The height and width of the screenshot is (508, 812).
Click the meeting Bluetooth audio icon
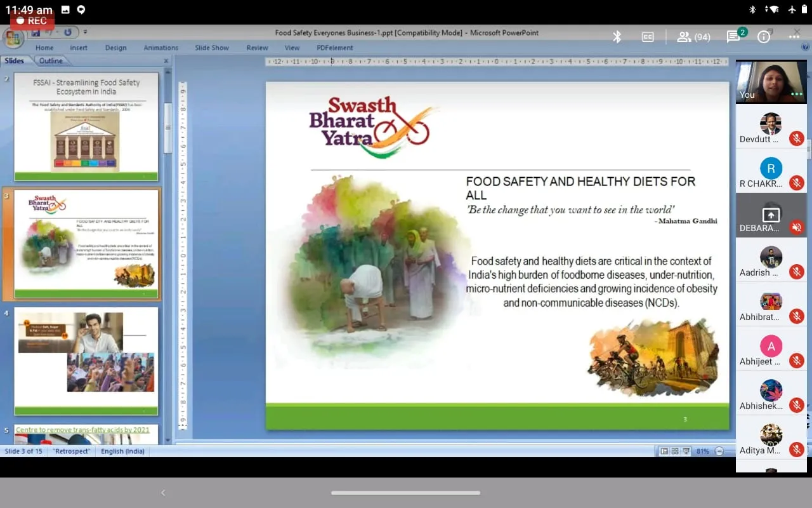[617, 37]
